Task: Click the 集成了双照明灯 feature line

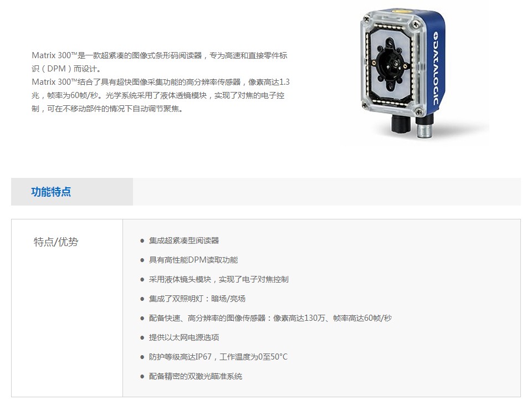Action: pos(197,299)
